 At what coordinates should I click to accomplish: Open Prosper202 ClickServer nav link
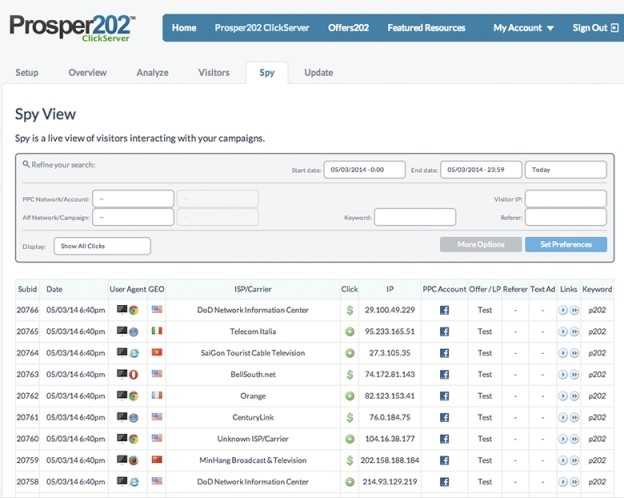tap(262, 28)
